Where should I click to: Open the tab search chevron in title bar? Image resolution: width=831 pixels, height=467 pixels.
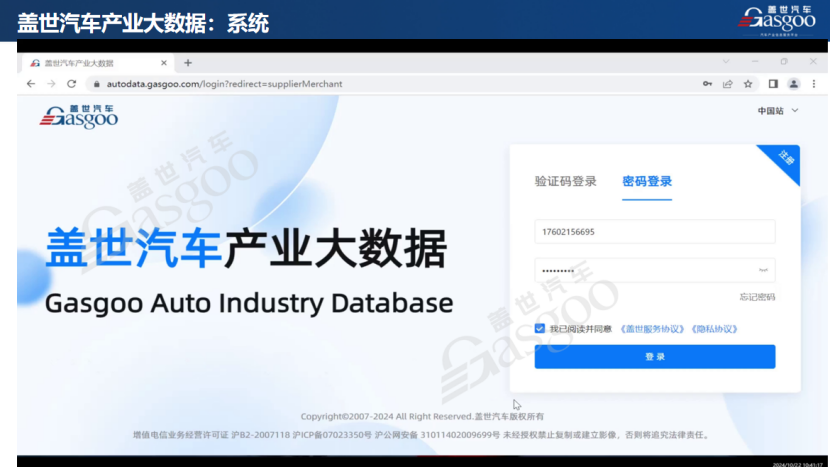(726, 61)
